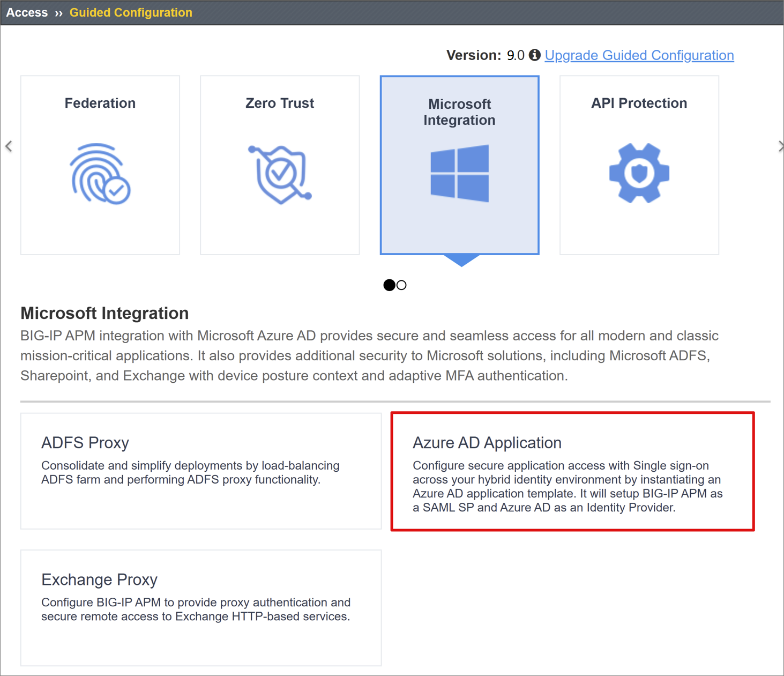
Task: Click the ADFS Proxy description text
Action: pyautogui.click(x=190, y=472)
